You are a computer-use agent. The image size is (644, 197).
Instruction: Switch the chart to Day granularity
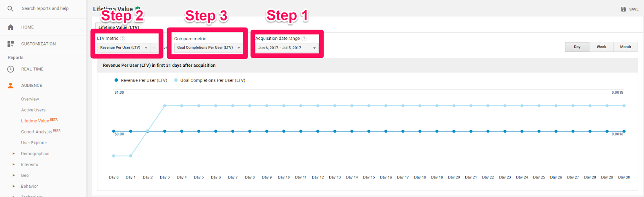coord(577,47)
